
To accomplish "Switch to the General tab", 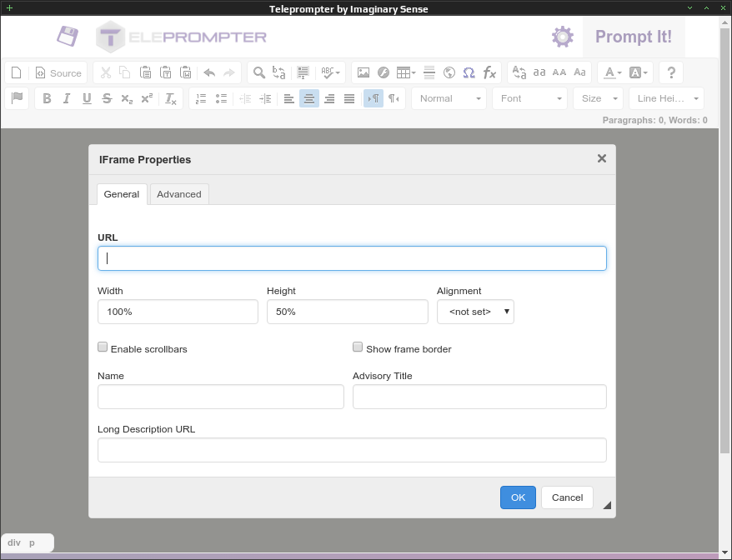I will tap(122, 194).
